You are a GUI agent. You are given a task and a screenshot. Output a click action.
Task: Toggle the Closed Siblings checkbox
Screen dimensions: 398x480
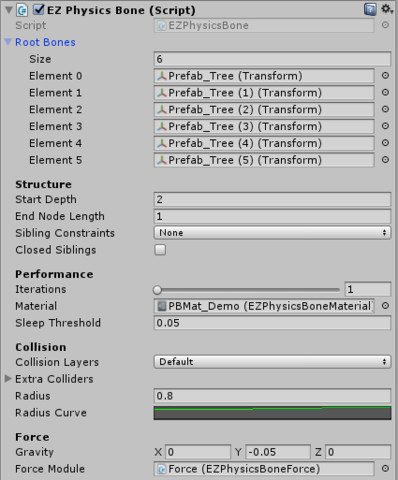coord(160,250)
